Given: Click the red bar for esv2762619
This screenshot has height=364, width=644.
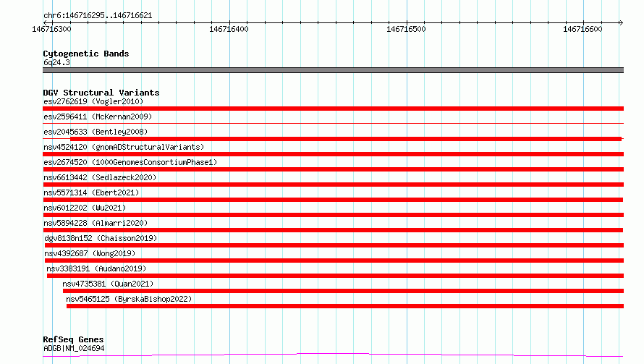Looking at the screenshot, I should pos(333,109).
